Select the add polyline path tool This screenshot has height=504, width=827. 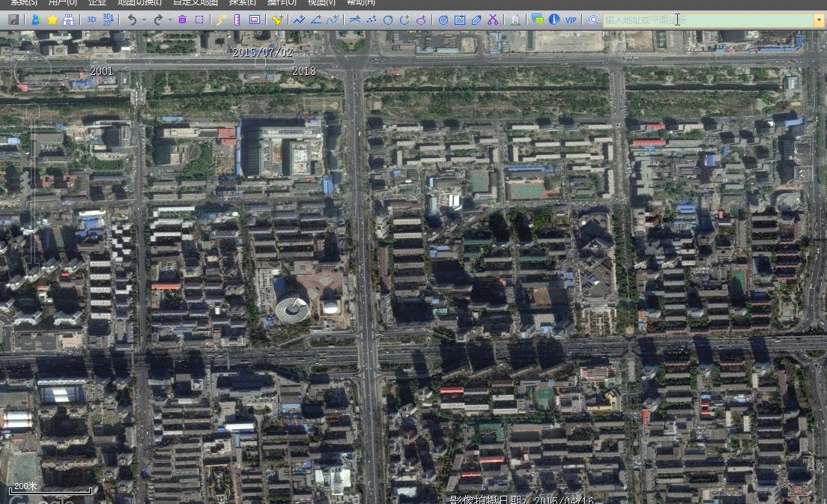tap(300, 20)
